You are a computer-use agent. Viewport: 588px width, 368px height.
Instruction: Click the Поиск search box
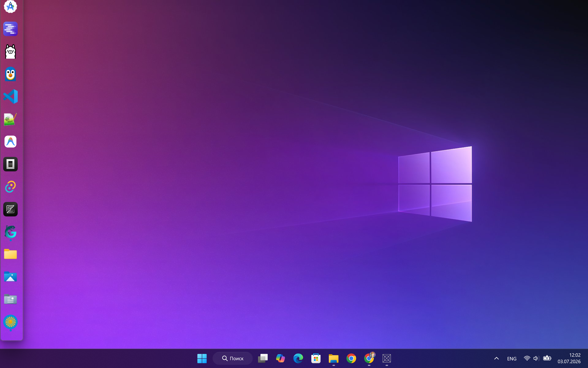tap(233, 358)
